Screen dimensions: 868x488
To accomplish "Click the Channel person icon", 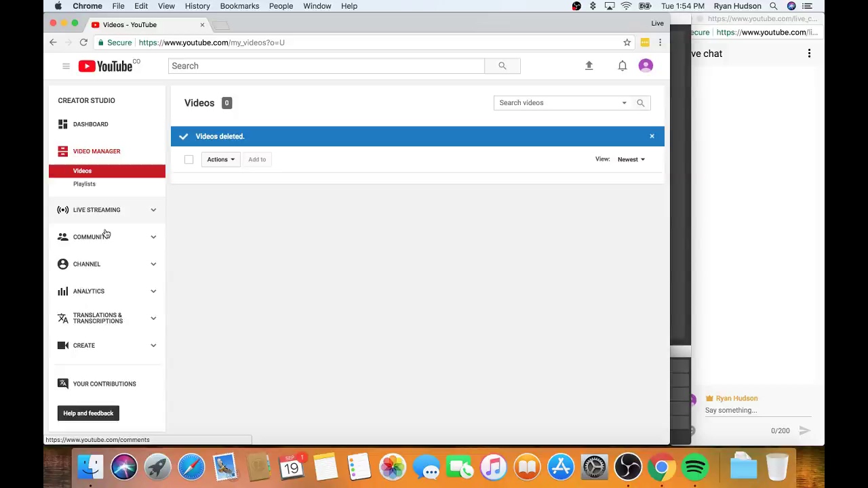I will coord(63,264).
